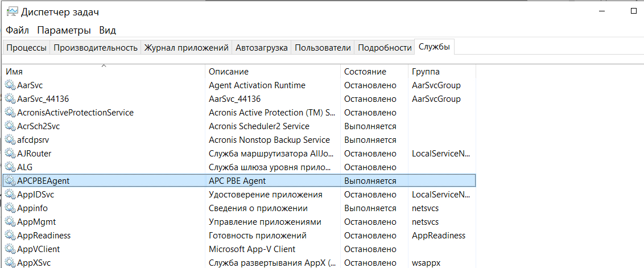
Task: Open the Параметры menu
Action: [x=64, y=30]
